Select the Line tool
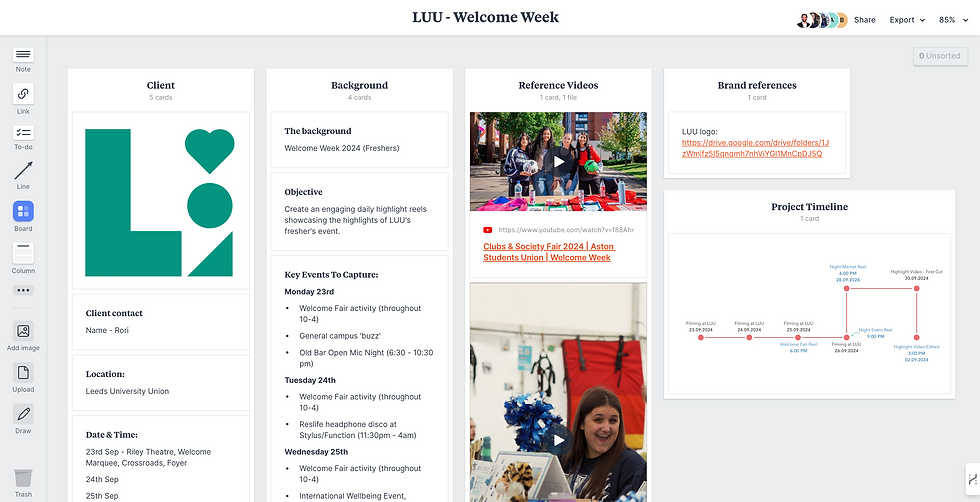Screen dimensions: 980x502 23,174
